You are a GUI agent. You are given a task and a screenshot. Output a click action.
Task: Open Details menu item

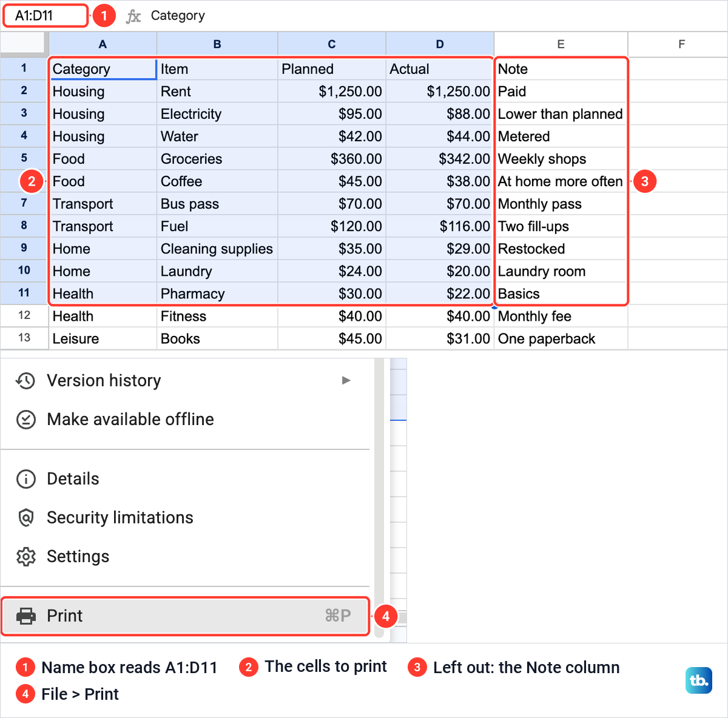click(x=185, y=478)
